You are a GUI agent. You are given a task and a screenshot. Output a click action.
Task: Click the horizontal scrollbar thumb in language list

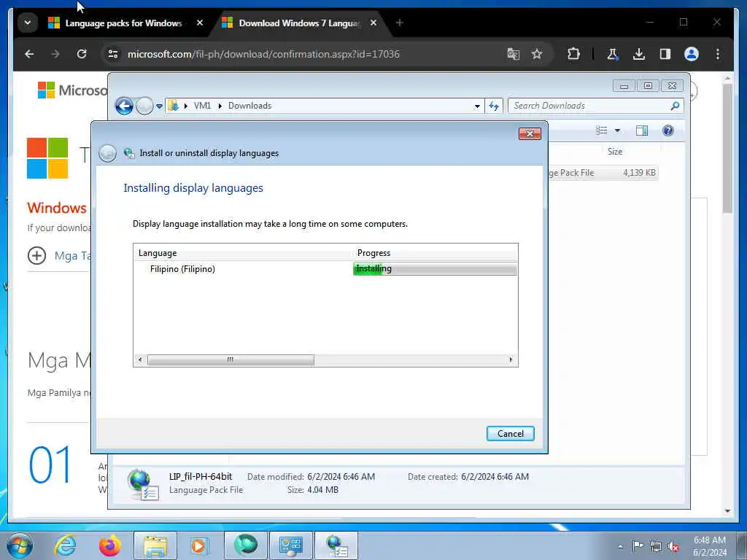[x=231, y=359]
